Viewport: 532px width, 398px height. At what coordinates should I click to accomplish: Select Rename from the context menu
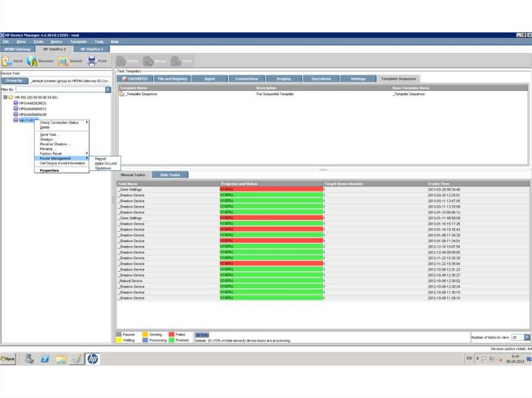tap(48, 149)
